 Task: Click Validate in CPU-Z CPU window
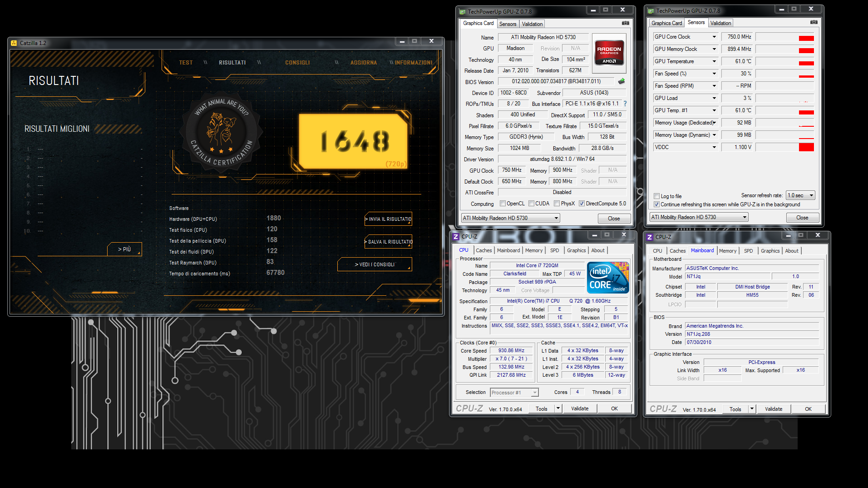(x=580, y=408)
